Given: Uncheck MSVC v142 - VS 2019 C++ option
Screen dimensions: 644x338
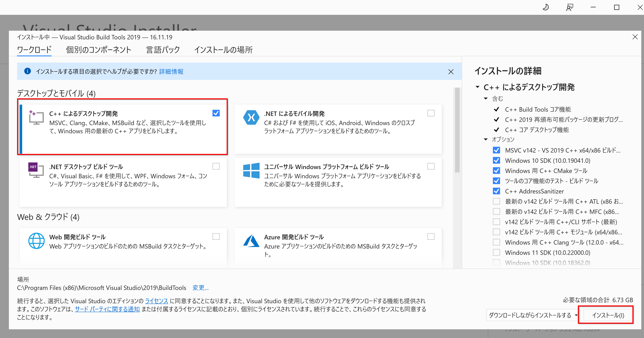Looking at the screenshot, I should (x=496, y=150).
